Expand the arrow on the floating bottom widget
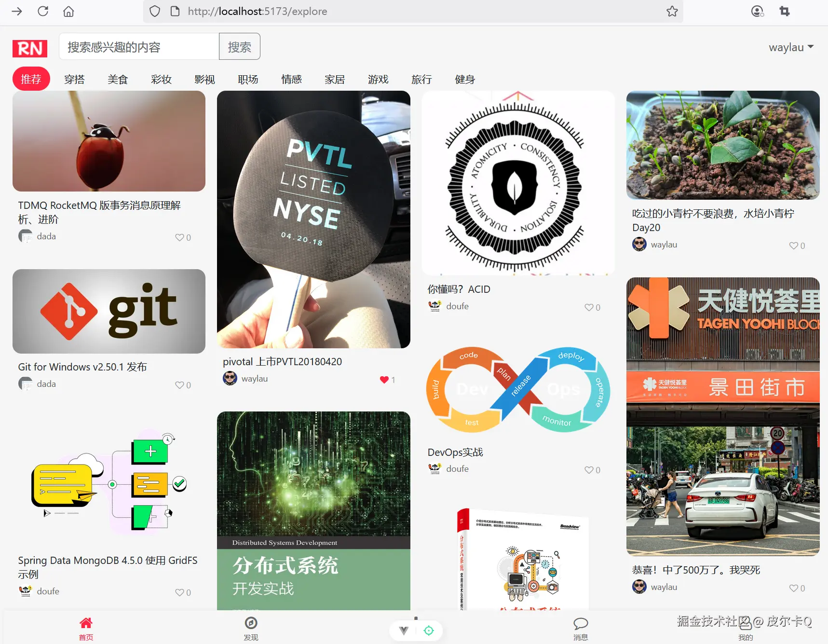This screenshot has height=644, width=828. pos(403,630)
